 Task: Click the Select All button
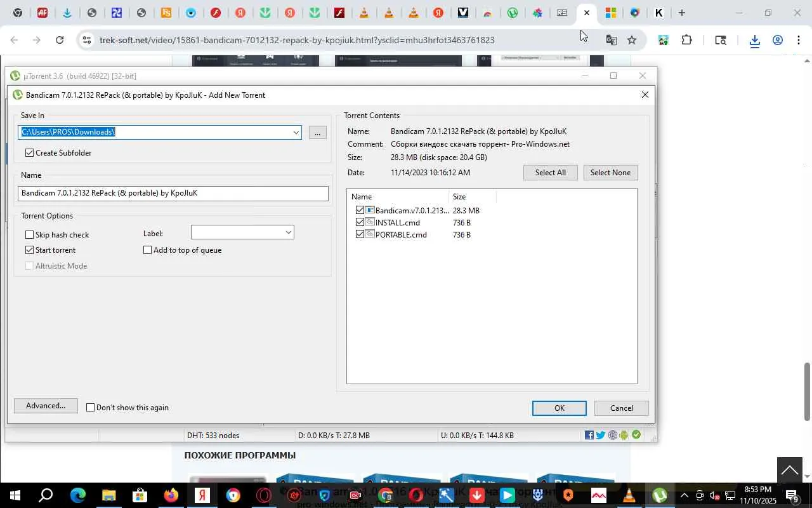550,173
